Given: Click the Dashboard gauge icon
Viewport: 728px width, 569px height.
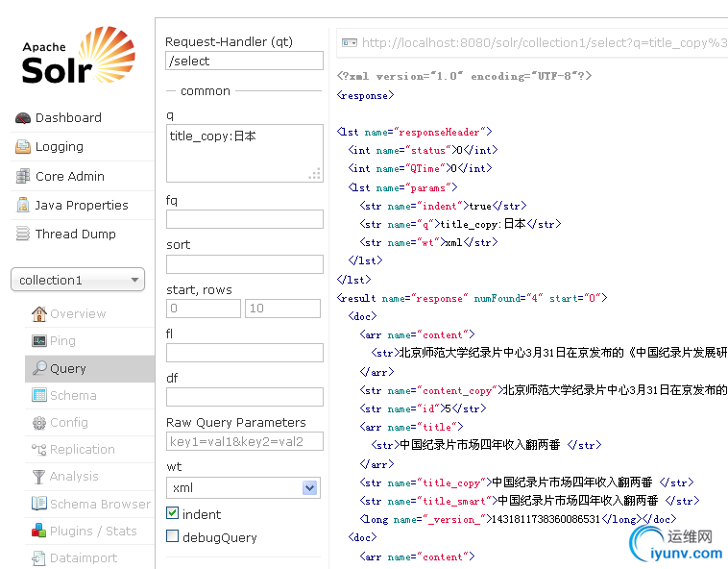Looking at the screenshot, I should point(23,118).
